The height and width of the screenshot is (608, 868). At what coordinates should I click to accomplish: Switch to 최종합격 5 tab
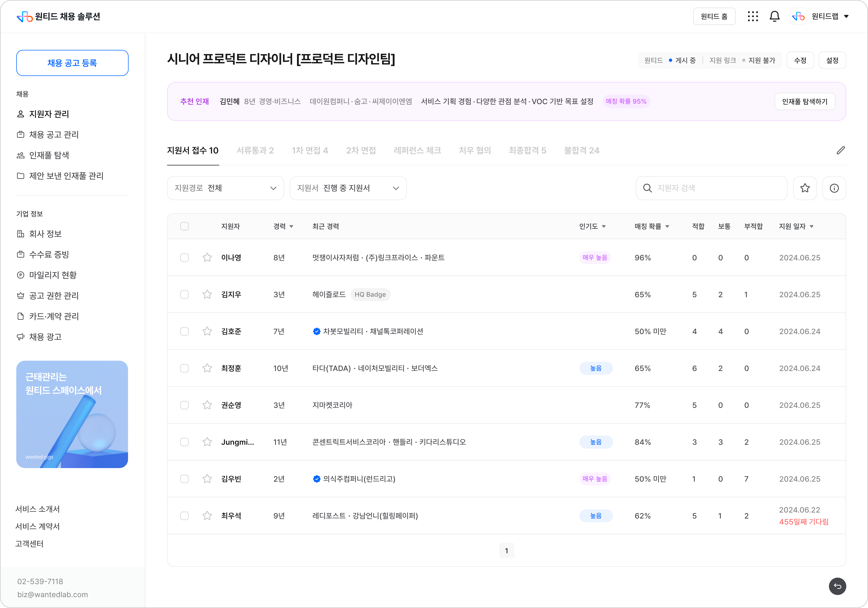click(x=527, y=150)
